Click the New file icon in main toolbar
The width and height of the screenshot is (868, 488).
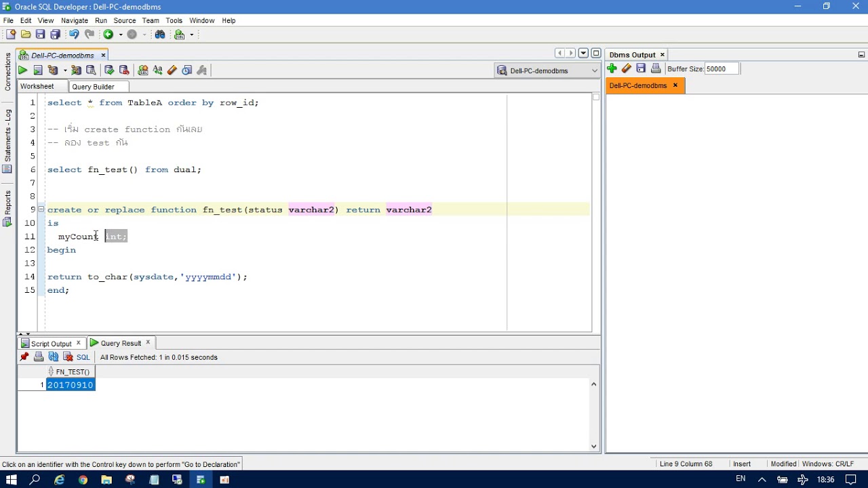click(x=10, y=35)
